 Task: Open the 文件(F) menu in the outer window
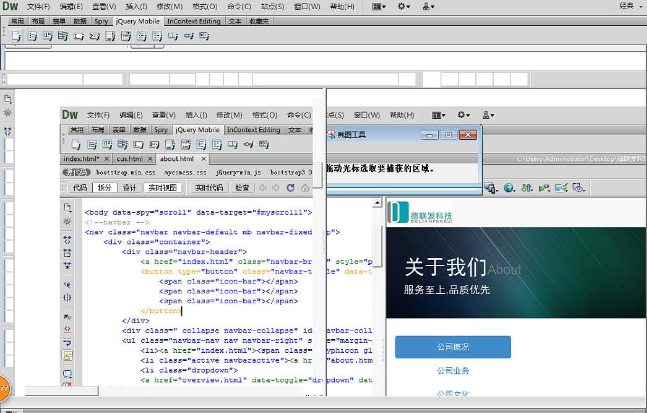[x=38, y=6]
